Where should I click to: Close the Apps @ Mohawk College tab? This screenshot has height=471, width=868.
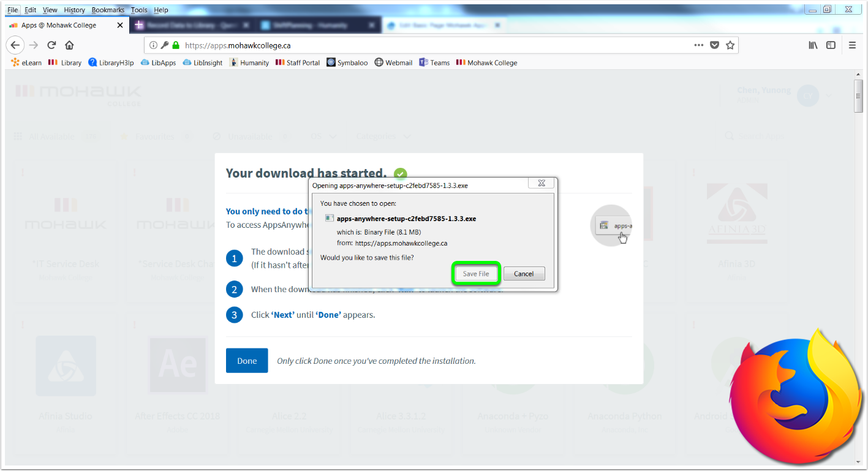(120, 25)
